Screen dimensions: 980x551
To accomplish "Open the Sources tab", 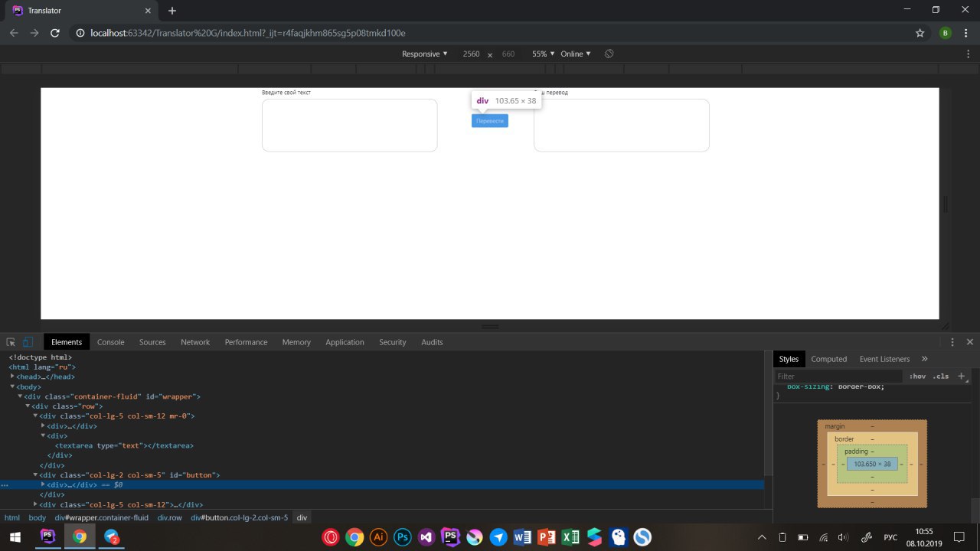I will tap(152, 342).
